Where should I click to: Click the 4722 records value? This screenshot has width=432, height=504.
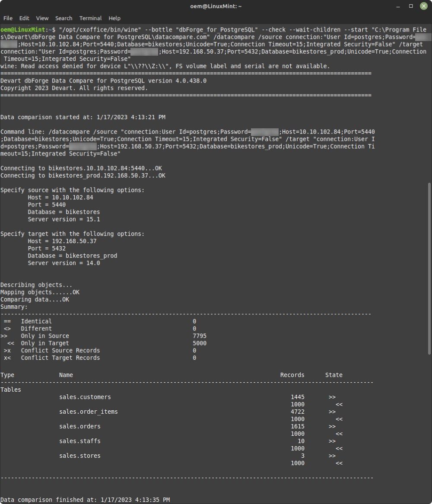click(x=298, y=412)
